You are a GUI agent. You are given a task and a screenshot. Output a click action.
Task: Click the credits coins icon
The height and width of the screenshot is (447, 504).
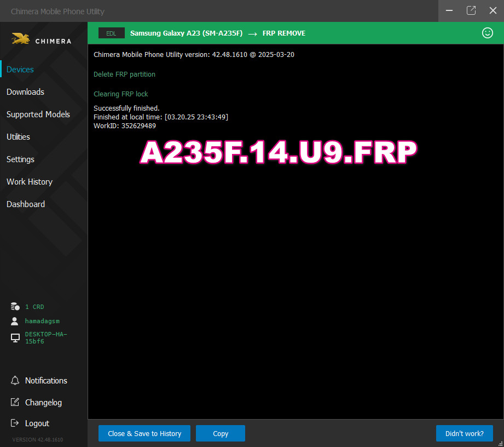15,306
